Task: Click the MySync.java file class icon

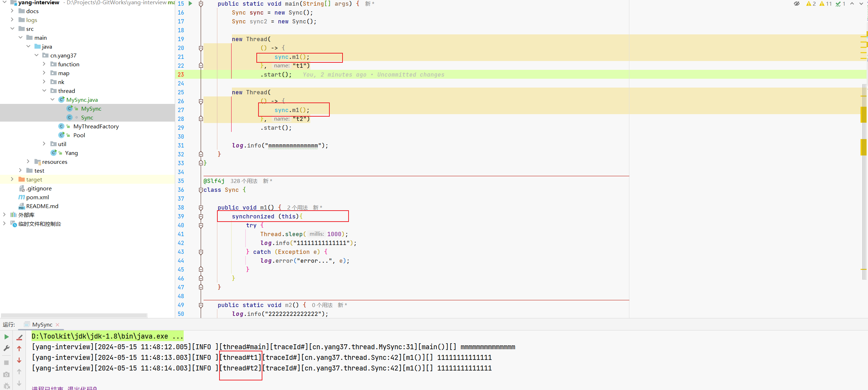Action: click(x=62, y=100)
